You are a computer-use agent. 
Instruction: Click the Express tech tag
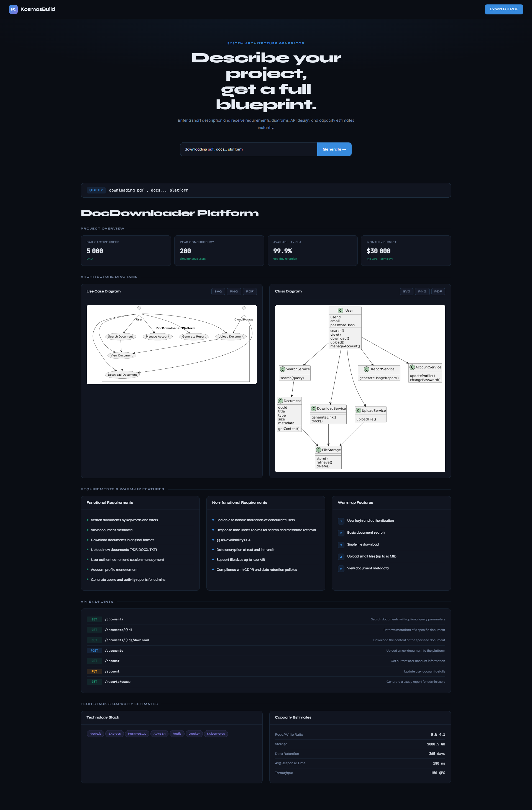[x=115, y=733]
